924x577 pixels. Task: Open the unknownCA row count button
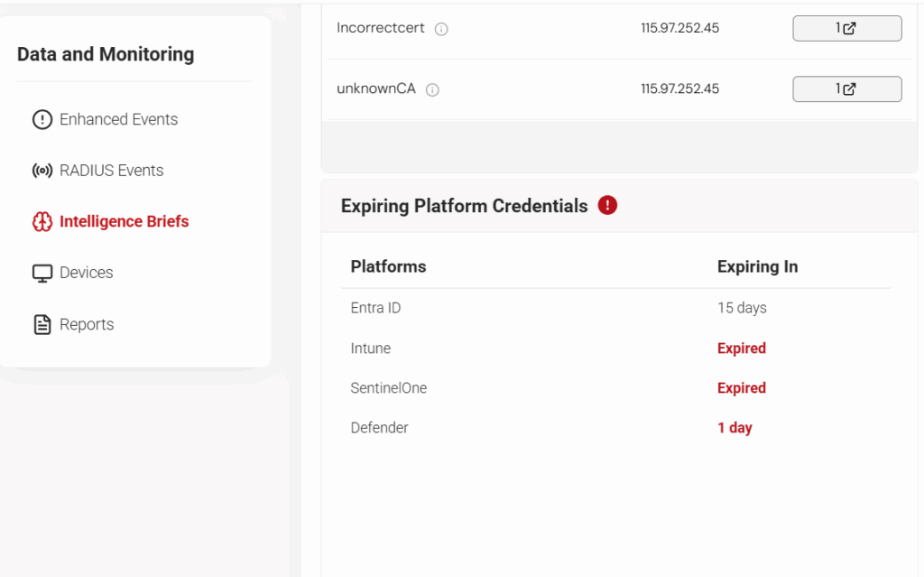point(846,88)
